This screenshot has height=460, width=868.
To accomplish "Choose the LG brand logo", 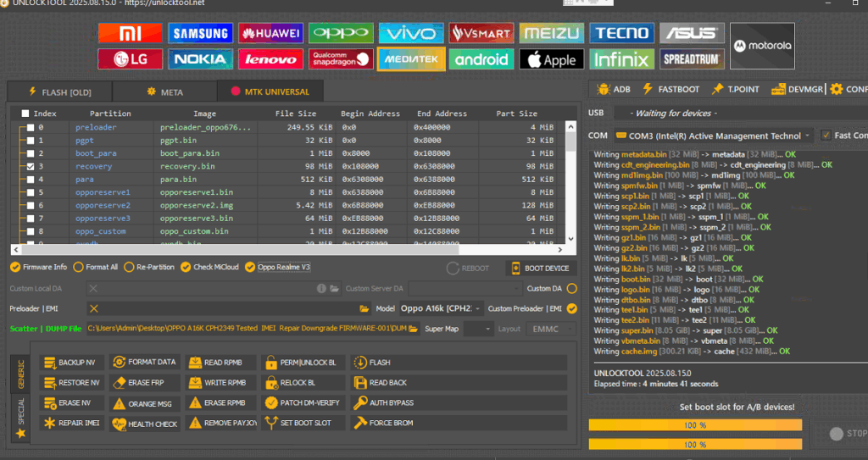I will coord(130,59).
